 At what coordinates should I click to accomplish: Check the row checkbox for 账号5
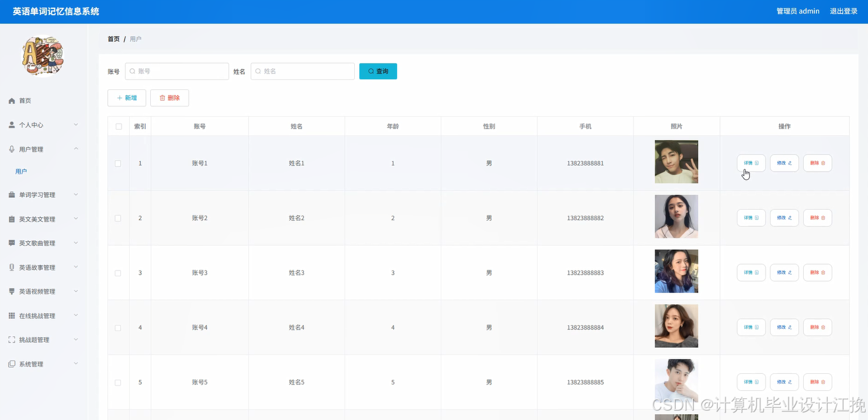tap(118, 383)
